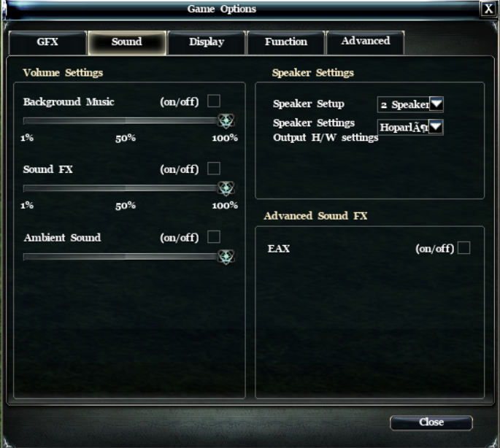Toggle the Ambient Sound on/off checkbox
The image size is (500, 448).
click(214, 237)
